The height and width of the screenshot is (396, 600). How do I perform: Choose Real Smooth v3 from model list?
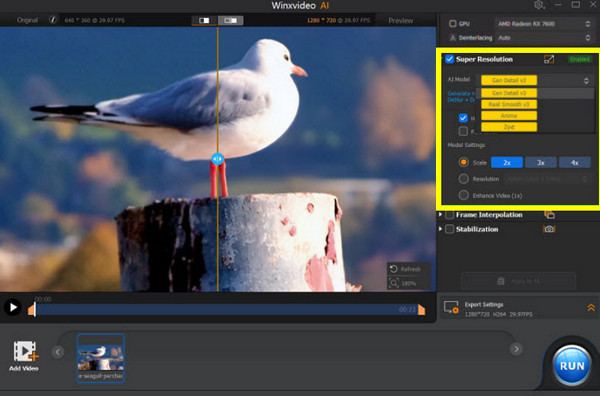pyautogui.click(x=509, y=104)
